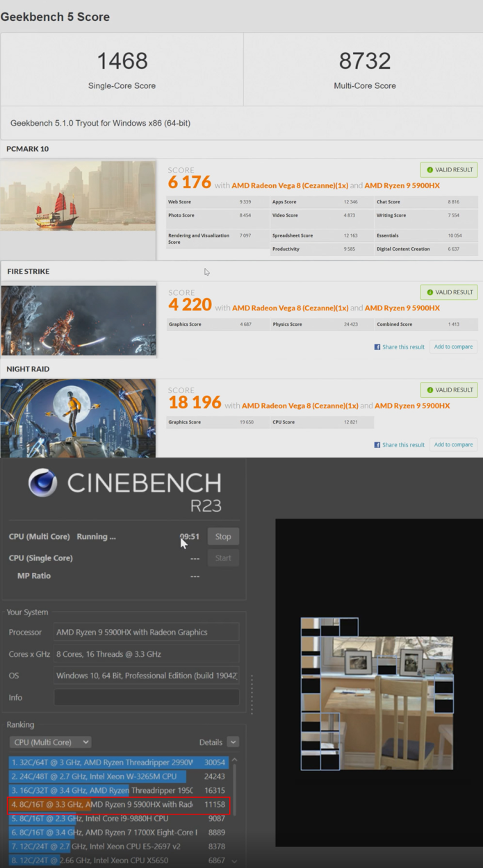The width and height of the screenshot is (483, 868).
Task: Click the Chat Score value 8 816
Action: [454, 202]
